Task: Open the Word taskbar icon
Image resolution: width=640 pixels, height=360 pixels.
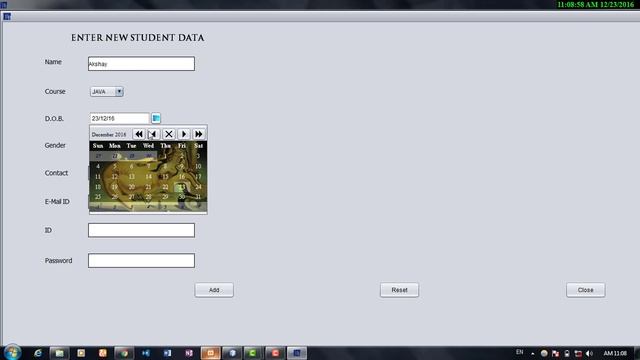Action: [x=167, y=353]
